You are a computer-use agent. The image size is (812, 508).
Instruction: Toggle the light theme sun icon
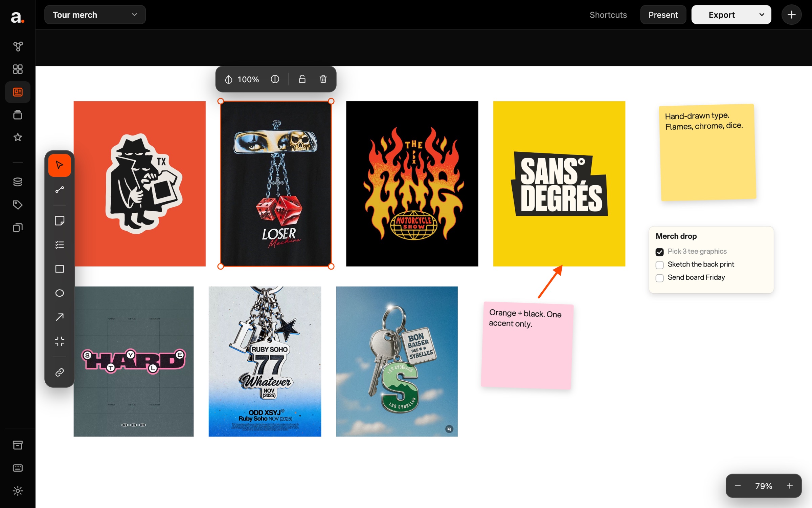(x=18, y=491)
